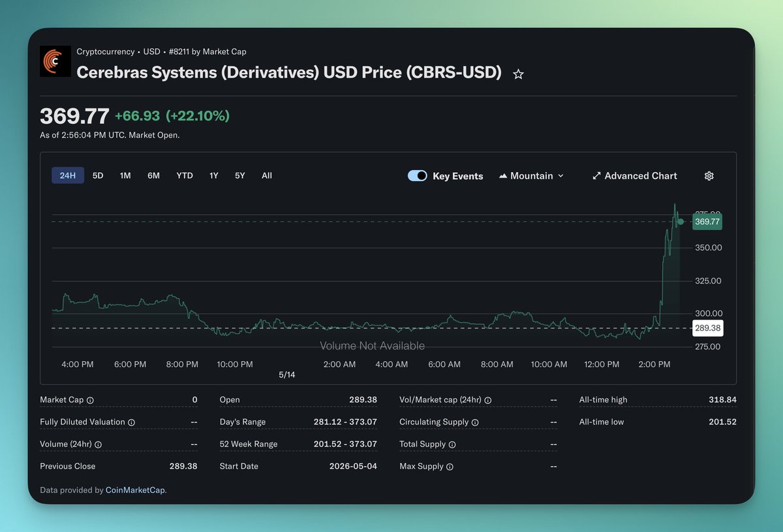Toggle the Key Events switch

[418, 176]
